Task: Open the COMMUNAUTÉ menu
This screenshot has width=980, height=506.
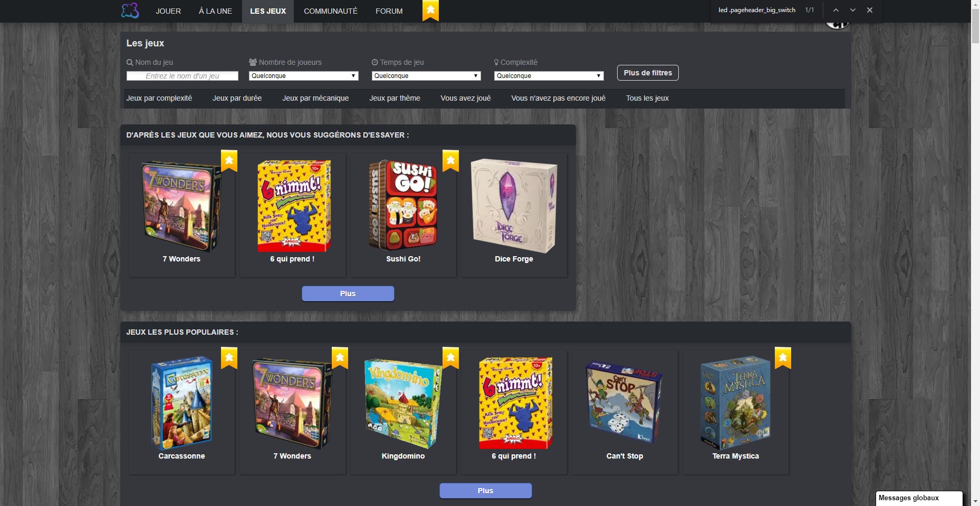Action: click(331, 11)
